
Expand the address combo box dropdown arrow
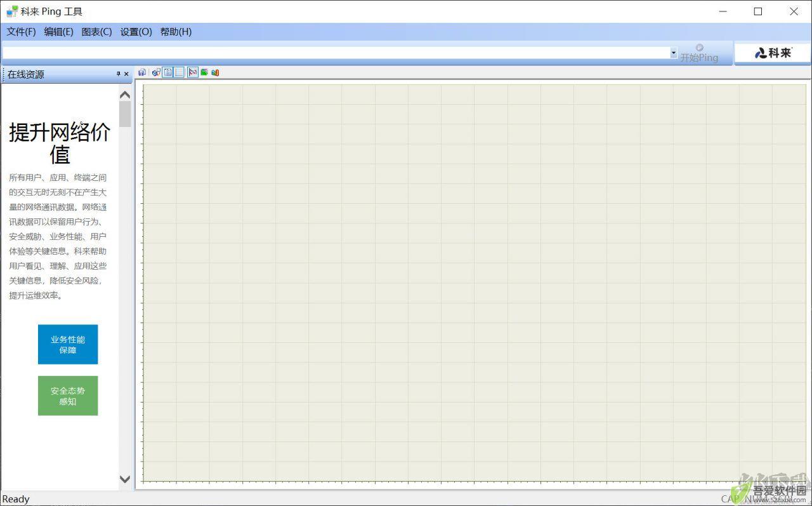(674, 53)
